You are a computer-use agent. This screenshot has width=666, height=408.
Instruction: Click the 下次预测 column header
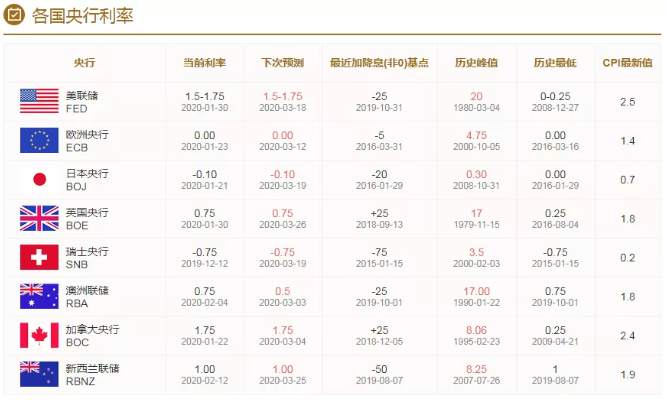point(282,63)
